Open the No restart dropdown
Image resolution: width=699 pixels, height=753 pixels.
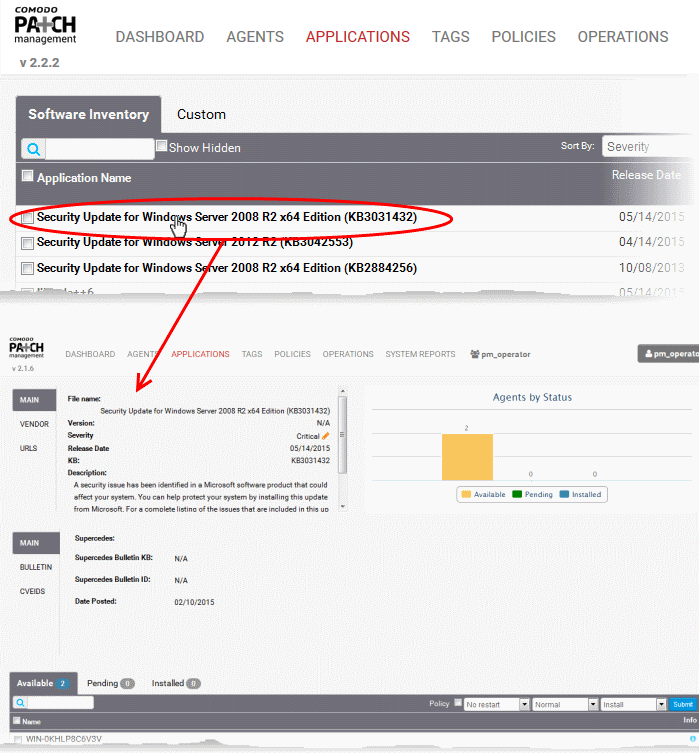pos(496,704)
